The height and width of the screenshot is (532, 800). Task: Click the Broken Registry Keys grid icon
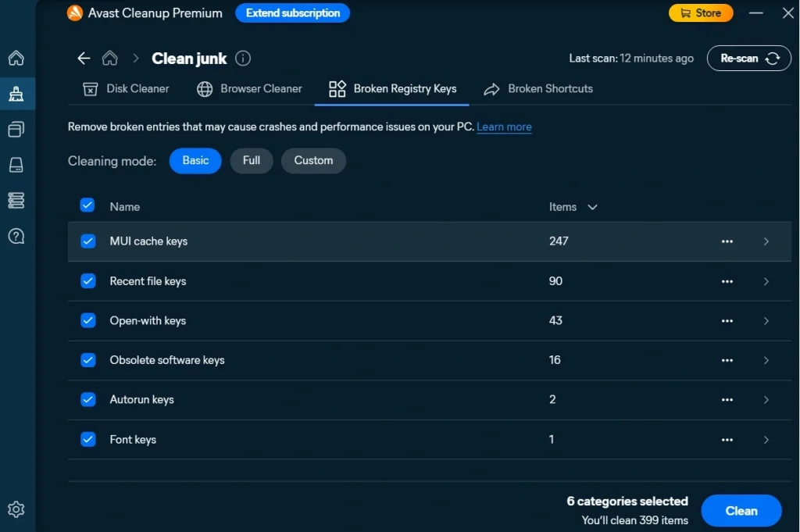coord(337,89)
